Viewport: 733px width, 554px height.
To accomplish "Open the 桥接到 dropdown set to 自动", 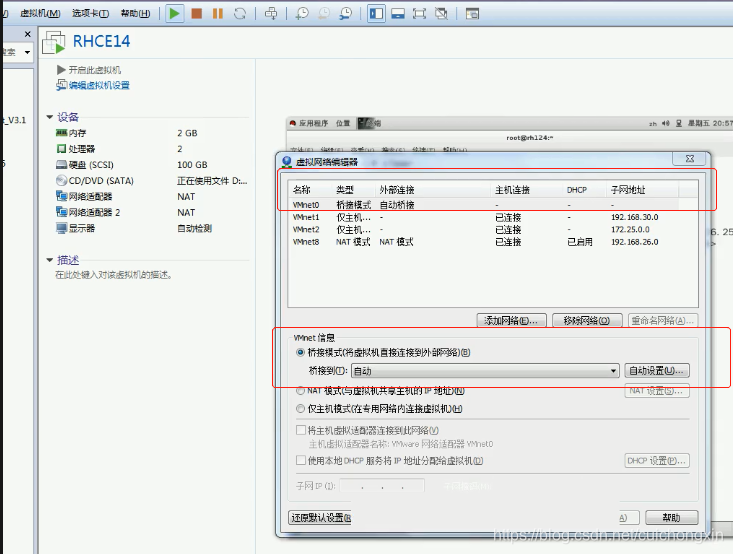I will pyautogui.click(x=485, y=371).
